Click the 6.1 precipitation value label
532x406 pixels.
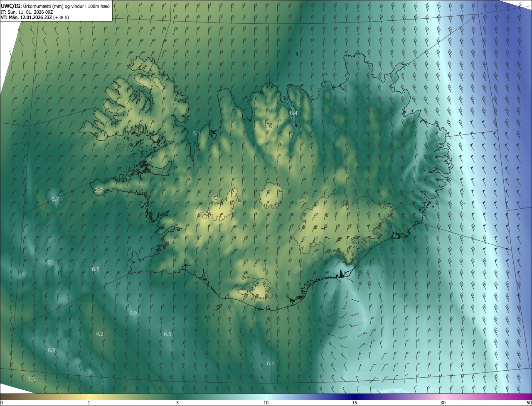(271, 363)
